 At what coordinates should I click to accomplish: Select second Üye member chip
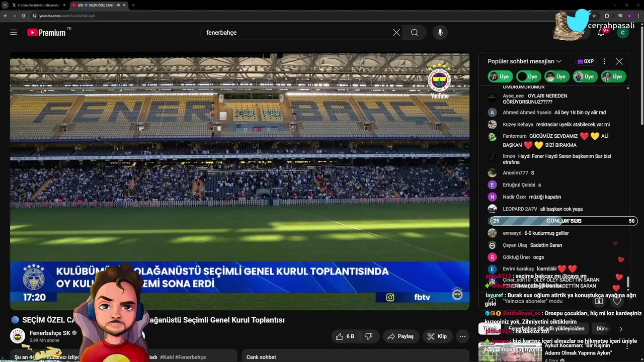528,76
